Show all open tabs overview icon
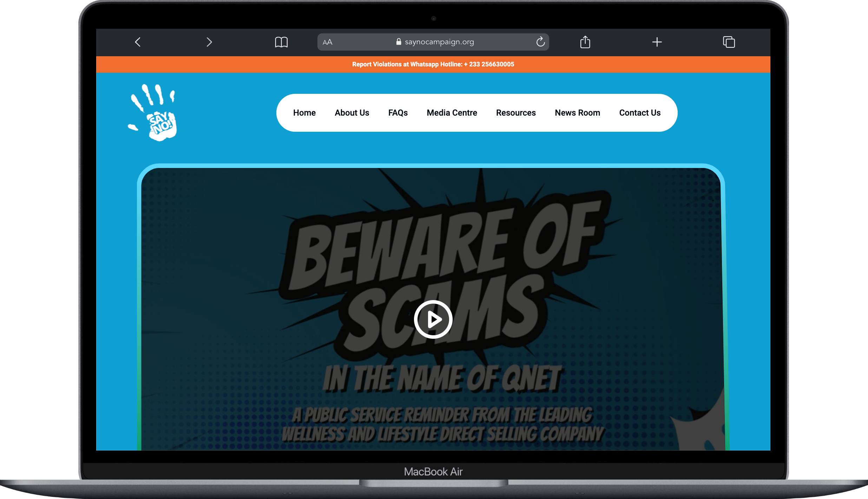The width and height of the screenshot is (868, 499). (729, 42)
